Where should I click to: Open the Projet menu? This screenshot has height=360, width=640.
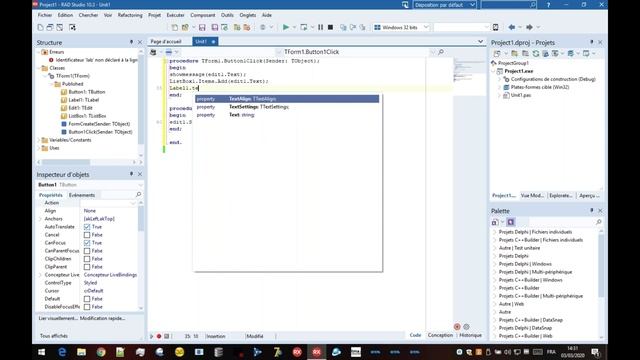coord(154,15)
